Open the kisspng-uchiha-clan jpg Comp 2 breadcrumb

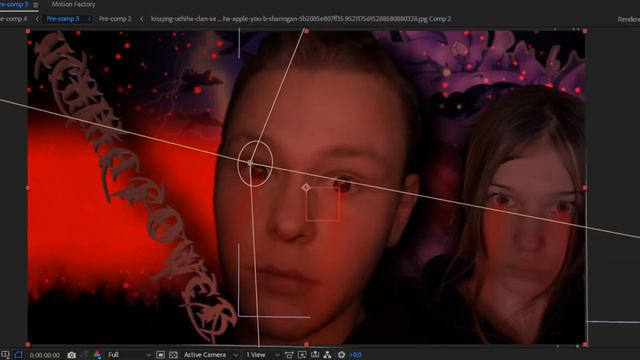301,19
